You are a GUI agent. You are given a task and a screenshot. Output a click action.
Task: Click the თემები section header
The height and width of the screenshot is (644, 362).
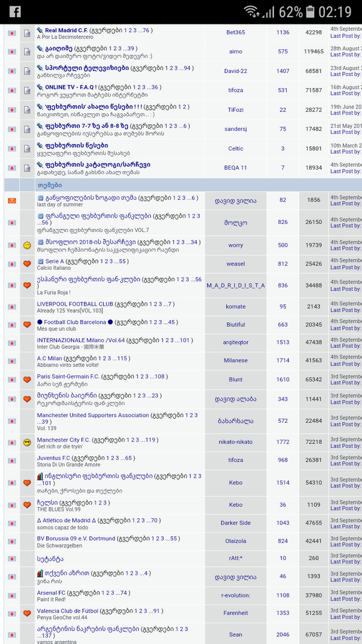click(x=49, y=185)
